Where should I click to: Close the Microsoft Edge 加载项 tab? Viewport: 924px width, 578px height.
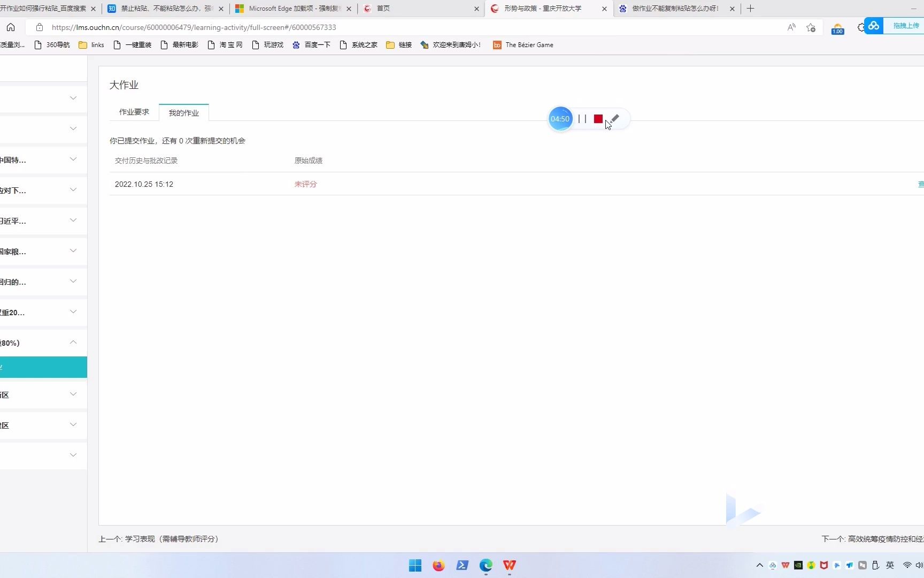click(349, 9)
